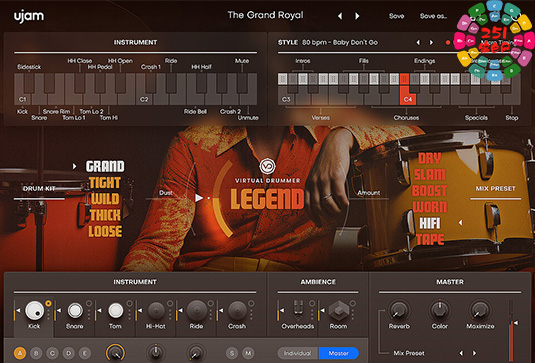Click the Kick volume fader handle
The height and width of the screenshot is (363, 535).
click(x=18, y=310)
